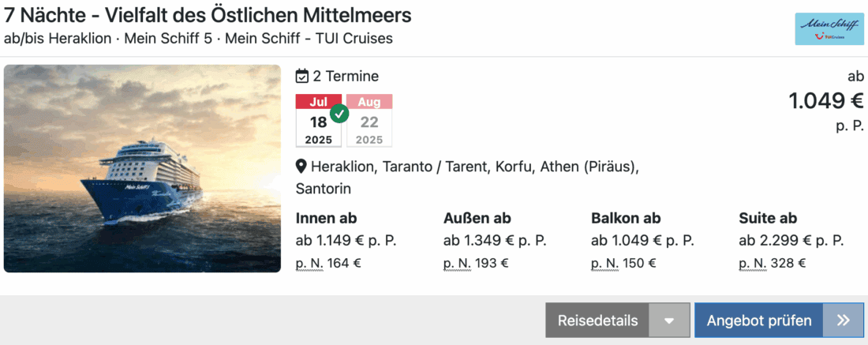Expand Reisedetails dropdown arrow
The width and height of the screenshot is (868, 345).
[669, 321]
